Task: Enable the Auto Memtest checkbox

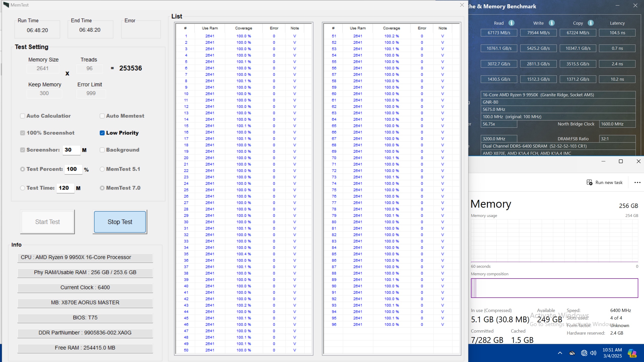Action: (102, 116)
